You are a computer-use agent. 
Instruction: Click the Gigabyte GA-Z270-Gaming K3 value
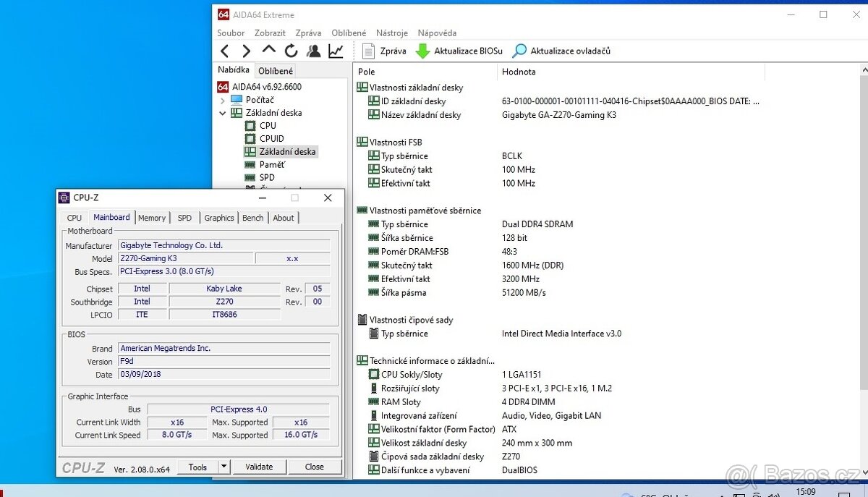pyautogui.click(x=559, y=115)
